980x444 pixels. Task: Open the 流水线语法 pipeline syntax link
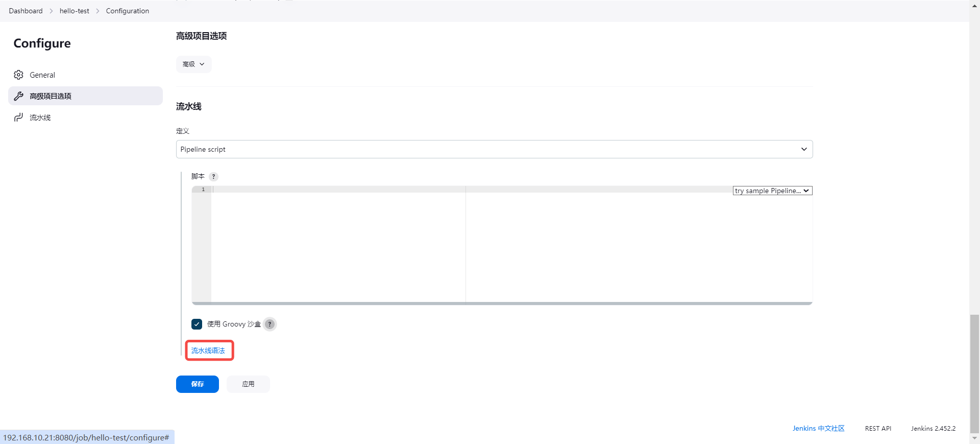tap(208, 350)
